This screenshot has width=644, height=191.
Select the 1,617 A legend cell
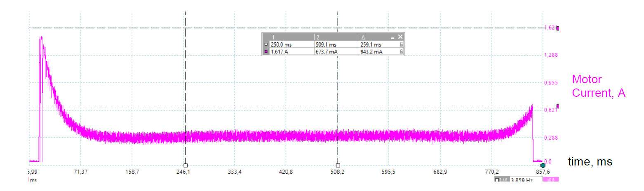pos(291,52)
